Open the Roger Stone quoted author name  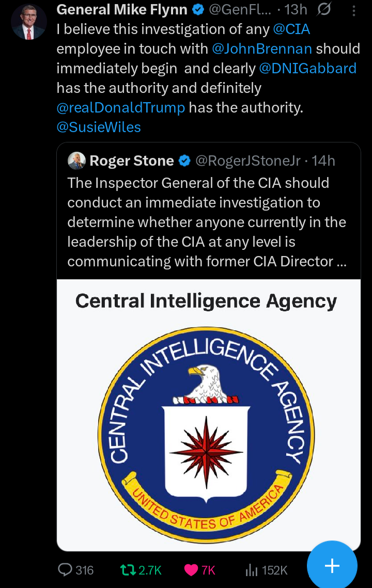132,161
